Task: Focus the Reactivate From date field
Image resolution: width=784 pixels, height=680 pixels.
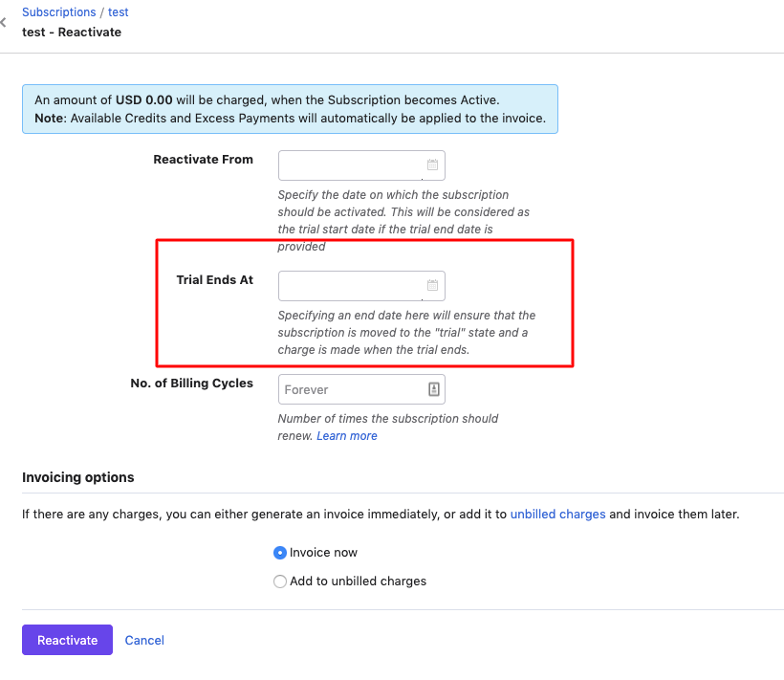Action: [x=350, y=165]
